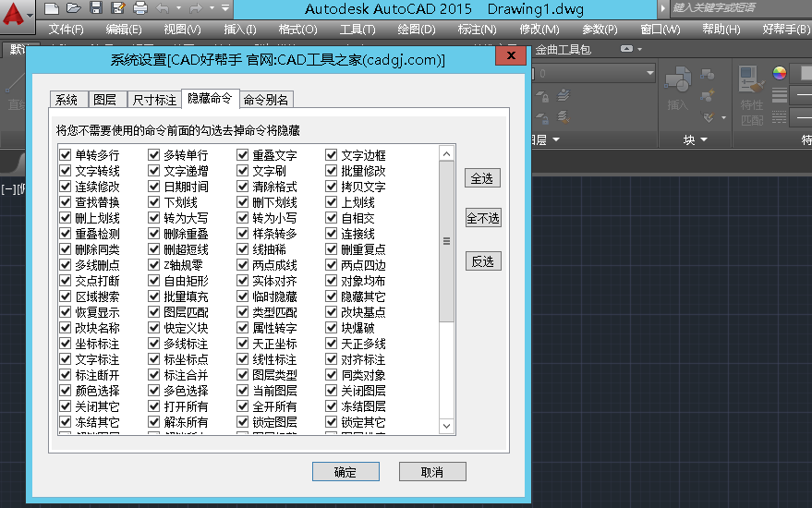Click the 确定 button

pyautogui.click(x=345, y=472)
